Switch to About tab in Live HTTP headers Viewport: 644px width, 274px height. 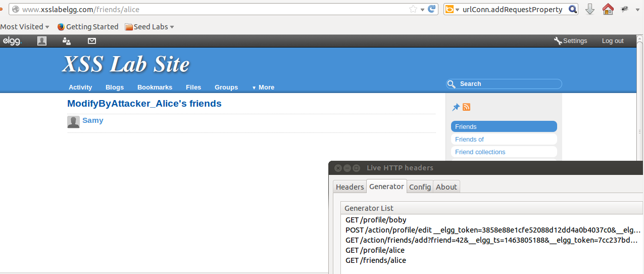(447, 187)
